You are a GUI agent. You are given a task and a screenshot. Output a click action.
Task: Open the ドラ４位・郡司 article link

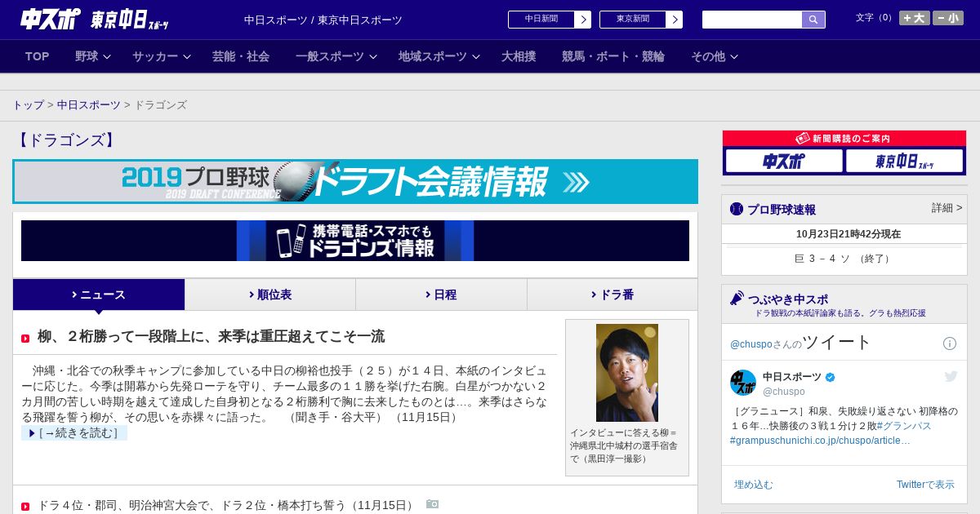coord(227,505)
